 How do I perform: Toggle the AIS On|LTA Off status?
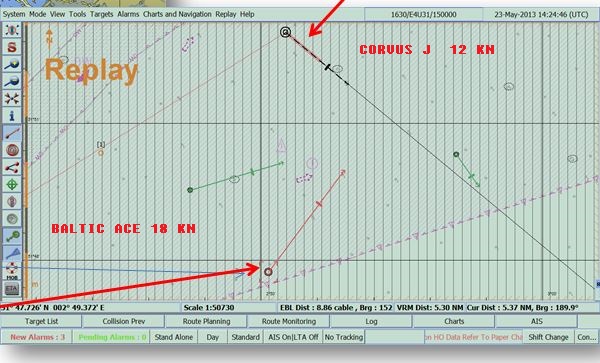tap(293, 337)
